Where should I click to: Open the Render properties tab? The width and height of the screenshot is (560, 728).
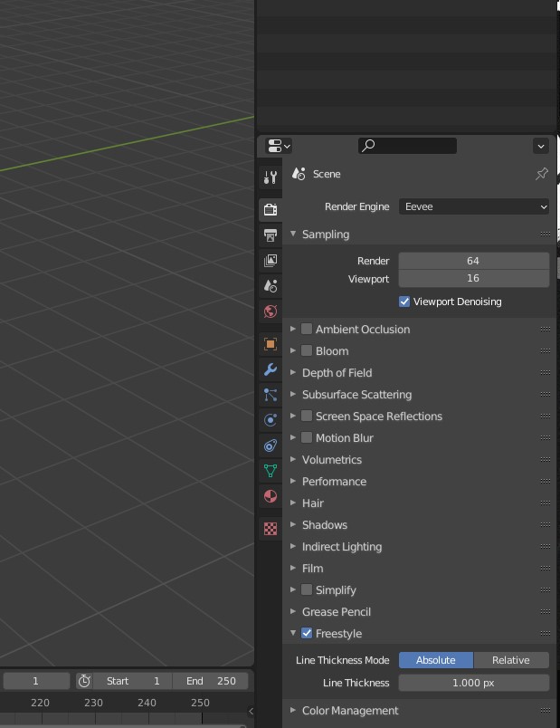tap(271, 209)
